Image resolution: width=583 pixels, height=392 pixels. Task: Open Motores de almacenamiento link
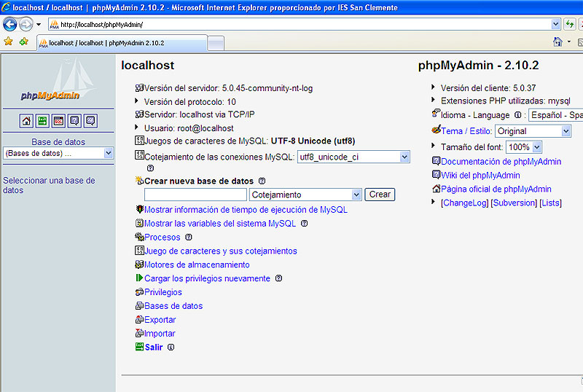[197, 264]
